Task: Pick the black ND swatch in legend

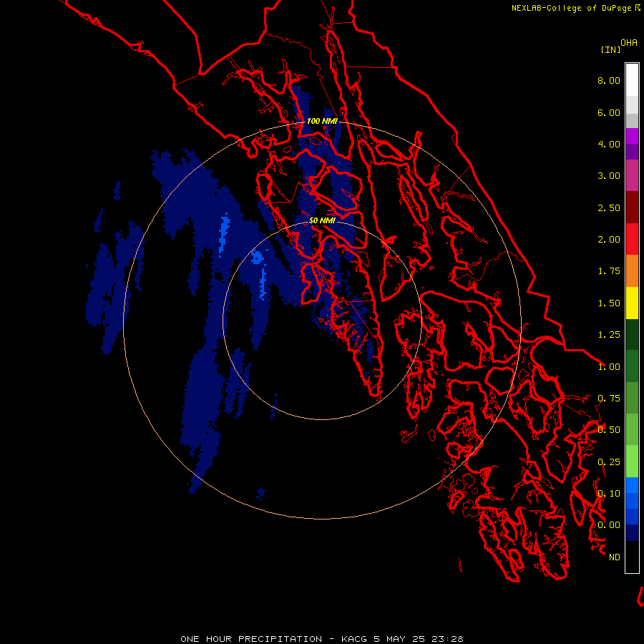Action: coord(632,557)
